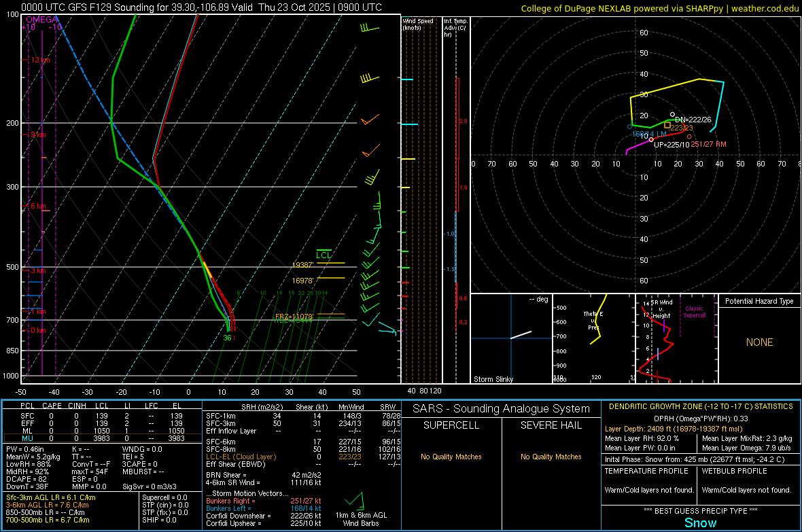This screenshot has height=532, width=802.
Task: Click the Supercell = 0.0 parameter
Action: (x=164, y=497)
